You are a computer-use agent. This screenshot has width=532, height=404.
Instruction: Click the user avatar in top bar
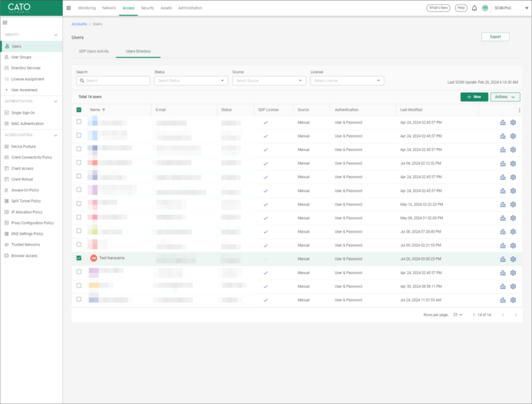pos(485,8)
